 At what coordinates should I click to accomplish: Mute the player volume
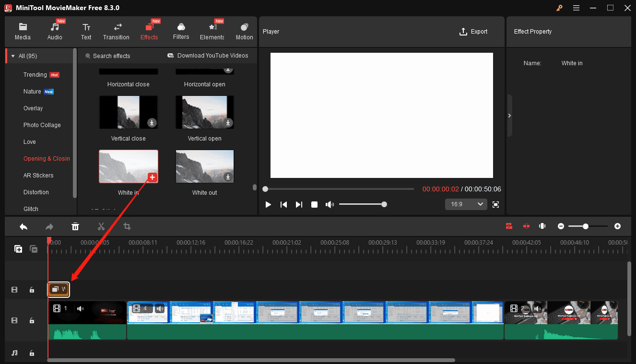(330, 205)
